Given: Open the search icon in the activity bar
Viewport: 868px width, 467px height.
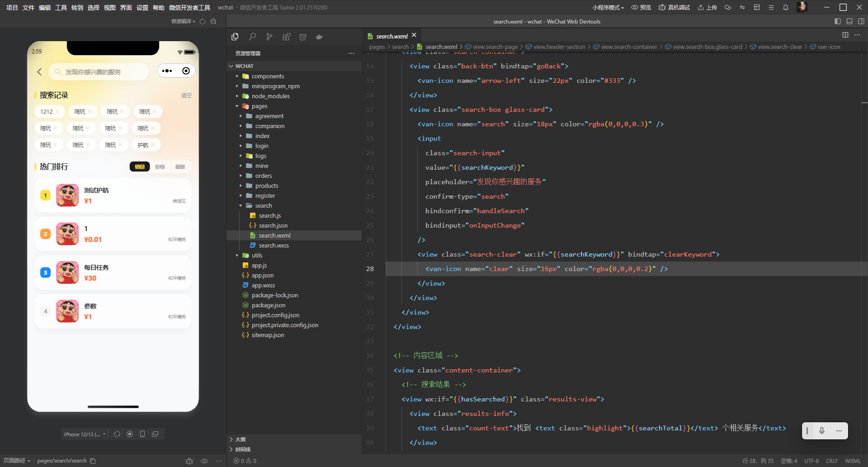Looking at the screenshot, I should coord(252,37).
